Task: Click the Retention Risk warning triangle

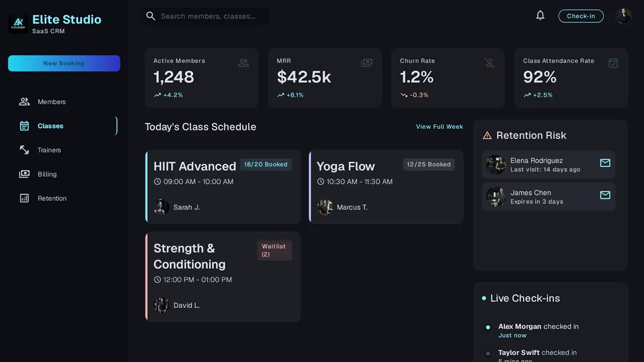Action: pyautogui.click(x=487, y=136)
